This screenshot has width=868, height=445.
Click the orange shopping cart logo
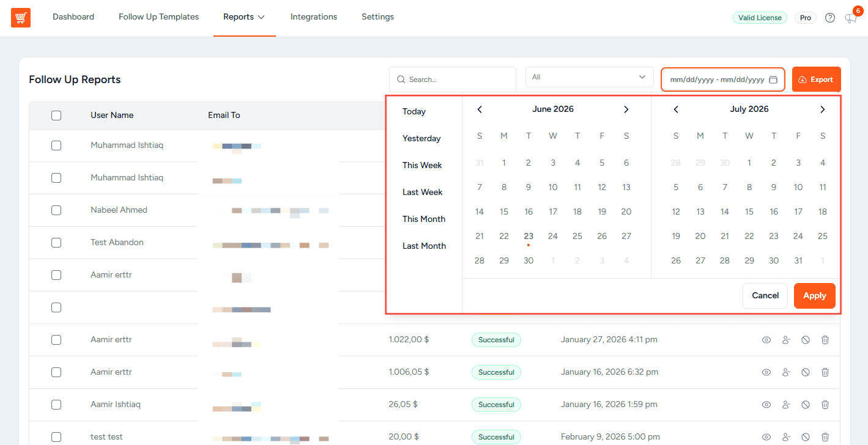pyautogui.click(x=21, y=18)
